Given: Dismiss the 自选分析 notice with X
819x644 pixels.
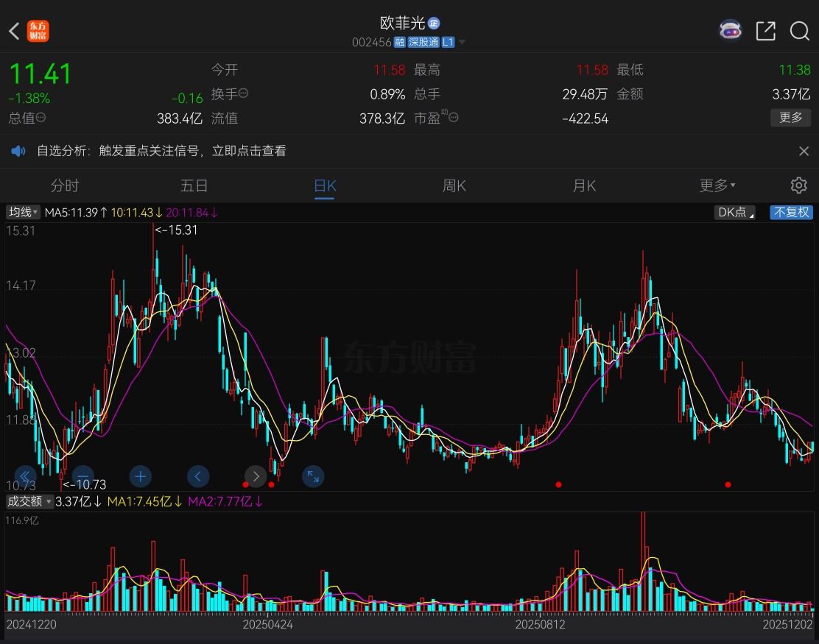Looking at the screenshot, I should tap(804, 152).
